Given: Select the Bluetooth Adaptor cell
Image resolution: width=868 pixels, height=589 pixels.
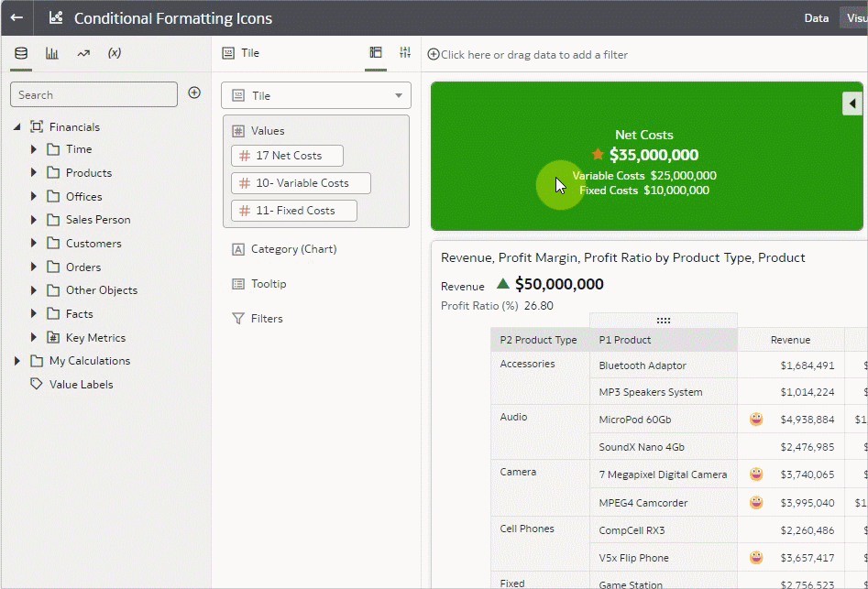Looking at the screenshot, I should (664, 365).
